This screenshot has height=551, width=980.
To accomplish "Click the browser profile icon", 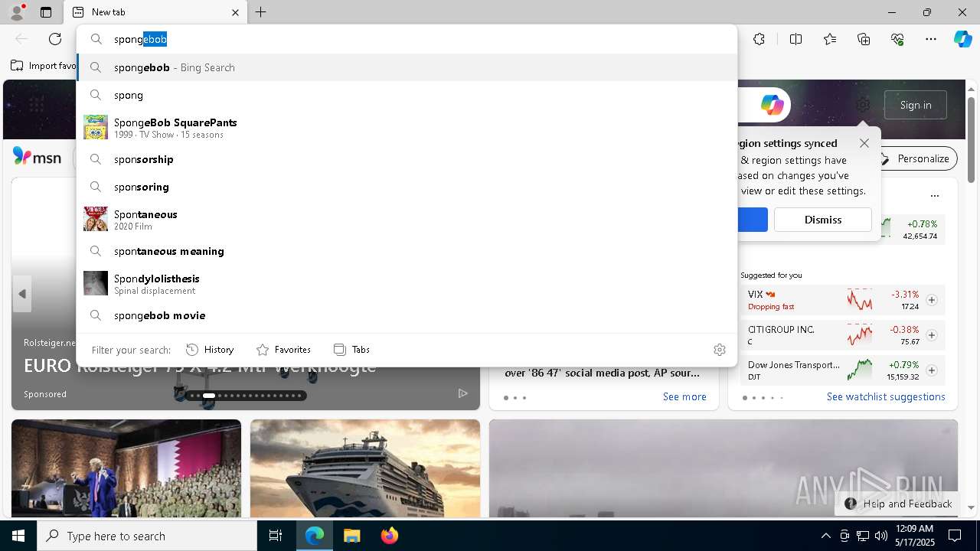I will (x=17, y=11).
